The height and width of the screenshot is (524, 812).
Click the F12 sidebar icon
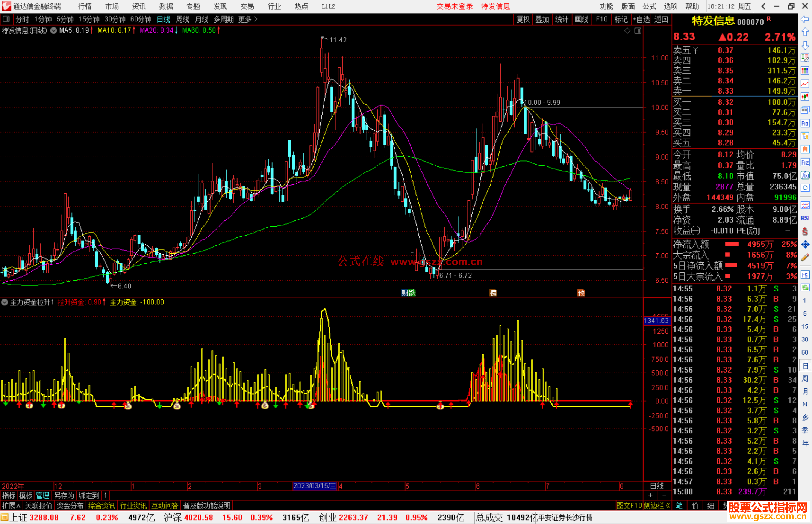click(x=805, y=162)
